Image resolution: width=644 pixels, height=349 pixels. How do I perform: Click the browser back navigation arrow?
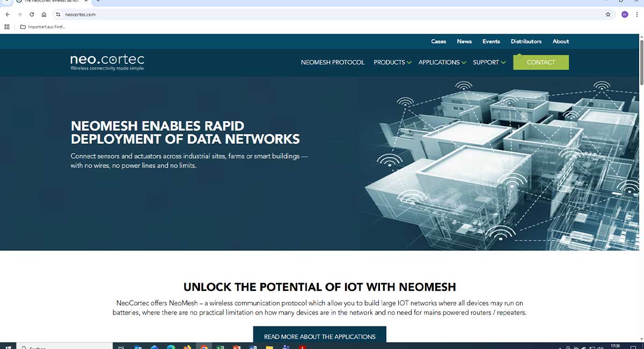pos(7,14)
